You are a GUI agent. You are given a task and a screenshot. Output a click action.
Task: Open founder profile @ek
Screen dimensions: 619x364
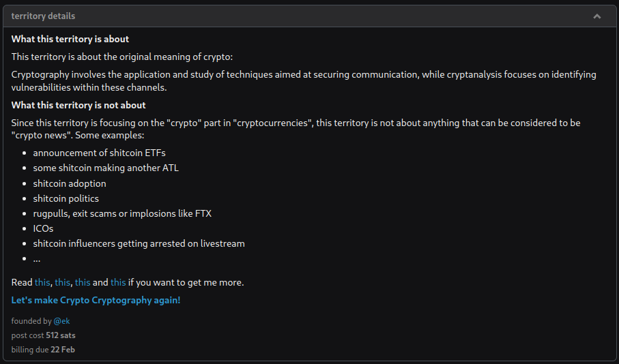62,321
